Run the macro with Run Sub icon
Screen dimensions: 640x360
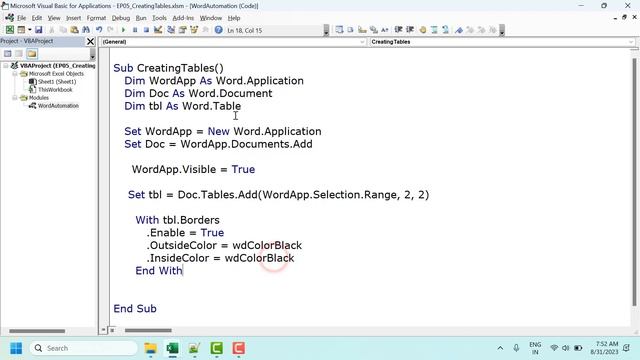(123, 30)
